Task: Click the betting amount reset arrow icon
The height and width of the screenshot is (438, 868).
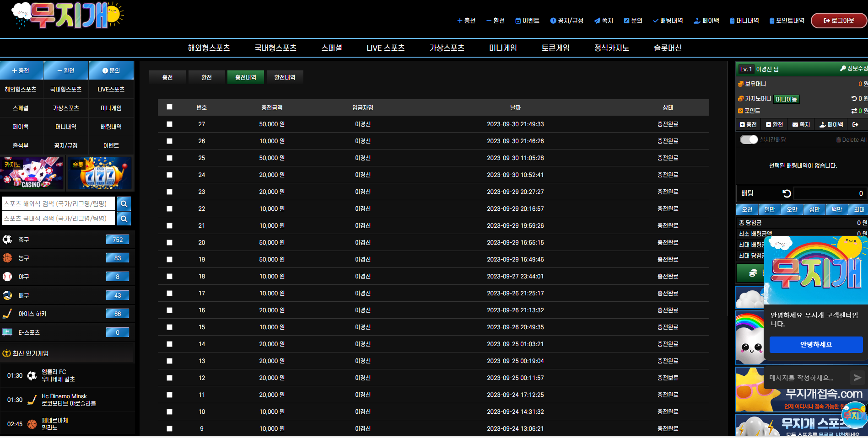Action: pos(787,193)
